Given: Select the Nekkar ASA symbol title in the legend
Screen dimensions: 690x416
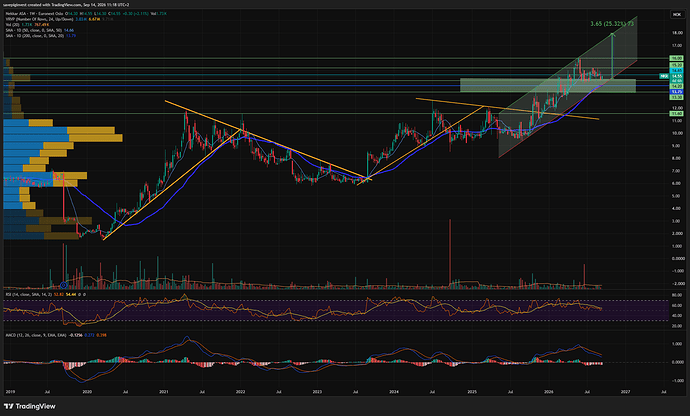Looking at the screenshot, I should tap(34, 14).
